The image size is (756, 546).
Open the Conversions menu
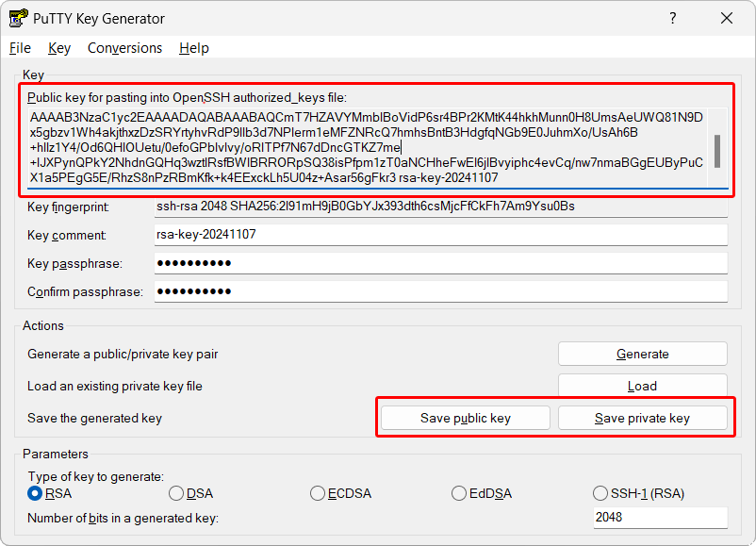point(124,48)
